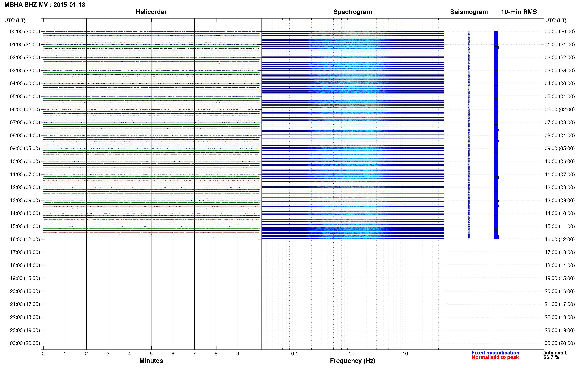
Task: Click the left axis label '22:00 (18:00)'
Action: (25, 317)
